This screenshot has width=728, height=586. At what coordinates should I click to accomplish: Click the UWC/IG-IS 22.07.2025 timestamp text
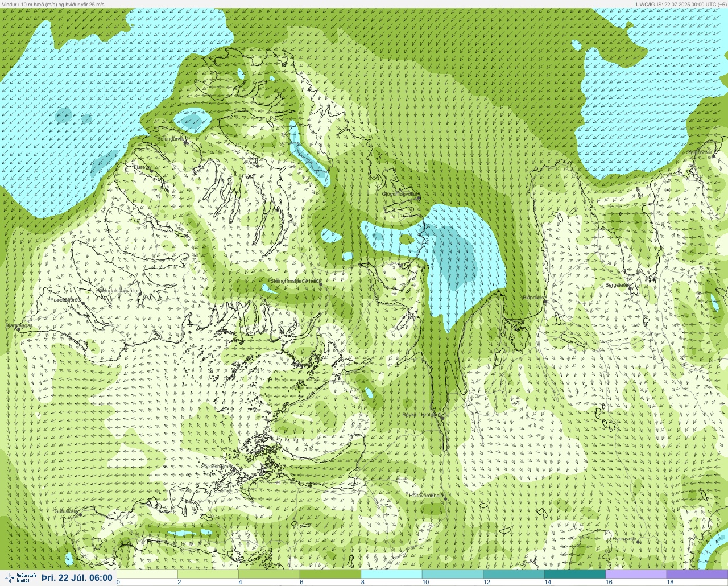pyautogui.click(x=681, y=4)
